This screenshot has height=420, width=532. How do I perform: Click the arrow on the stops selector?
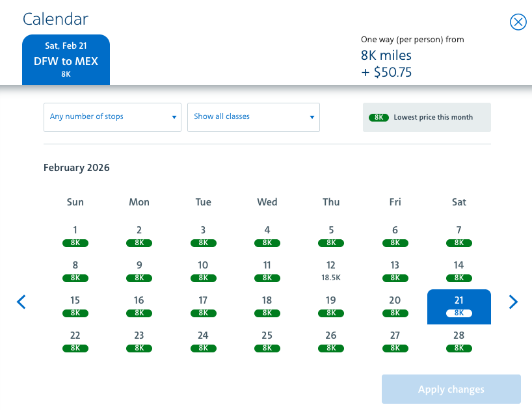(174, 117)
